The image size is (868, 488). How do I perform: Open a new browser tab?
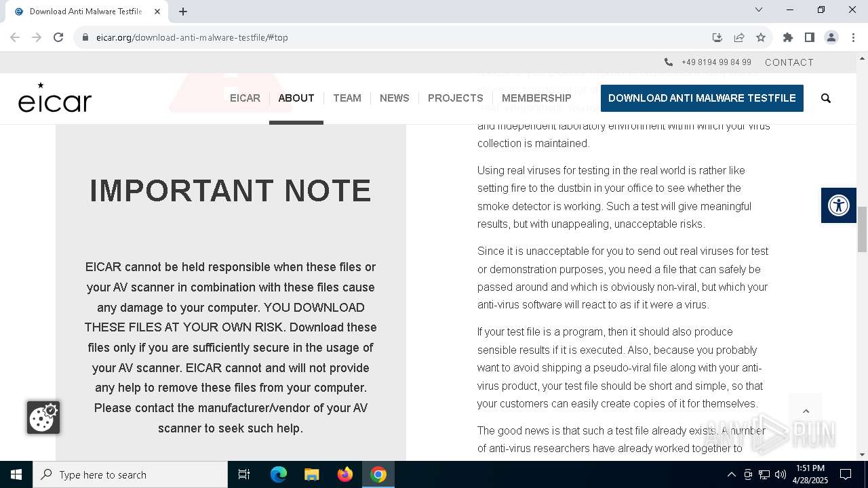click(183, 12)
